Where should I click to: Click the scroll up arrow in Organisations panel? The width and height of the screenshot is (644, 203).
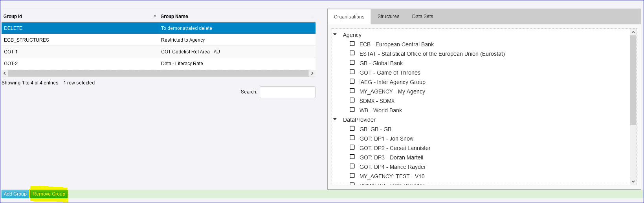click(x=633, y=32)
